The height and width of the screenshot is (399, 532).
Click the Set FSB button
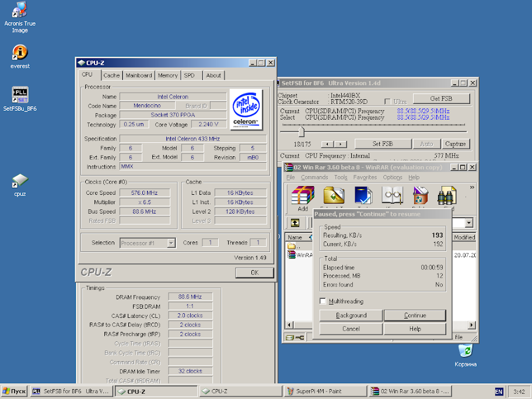[383, 144]
